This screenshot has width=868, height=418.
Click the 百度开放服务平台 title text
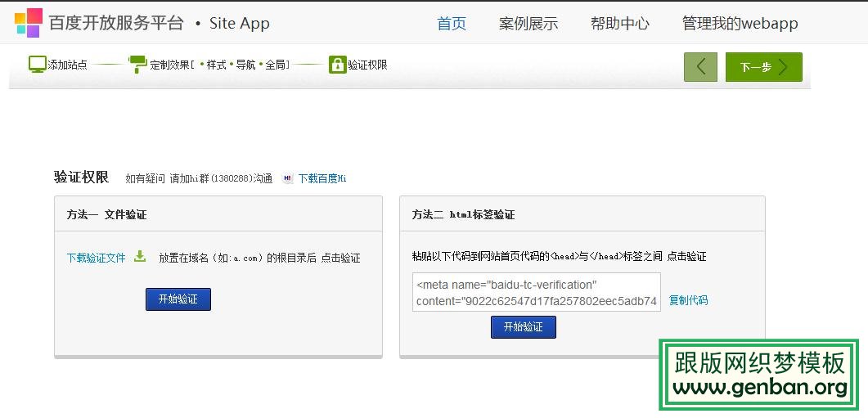pyautogui.click(x=115, y=23)
